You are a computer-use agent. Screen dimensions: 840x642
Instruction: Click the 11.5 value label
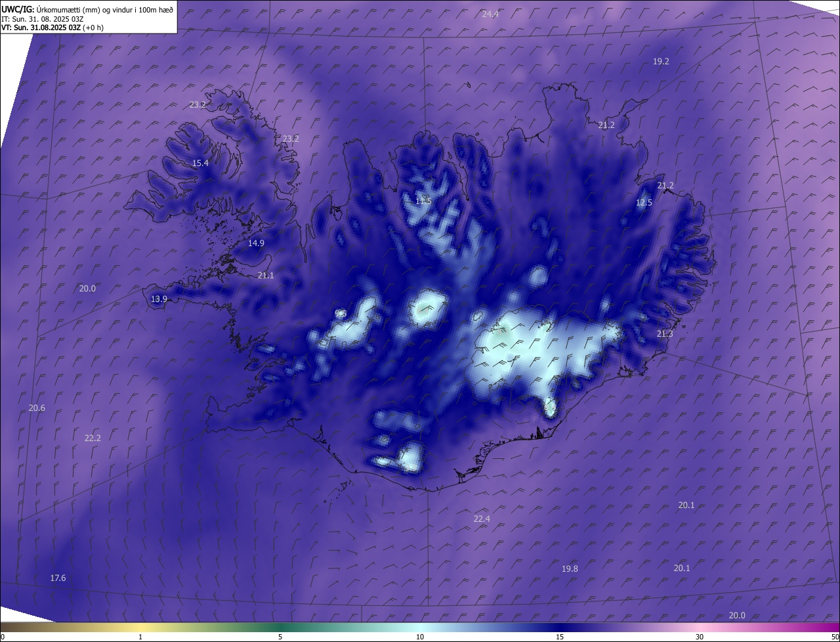pyautogui.click(x=423, y=201)
